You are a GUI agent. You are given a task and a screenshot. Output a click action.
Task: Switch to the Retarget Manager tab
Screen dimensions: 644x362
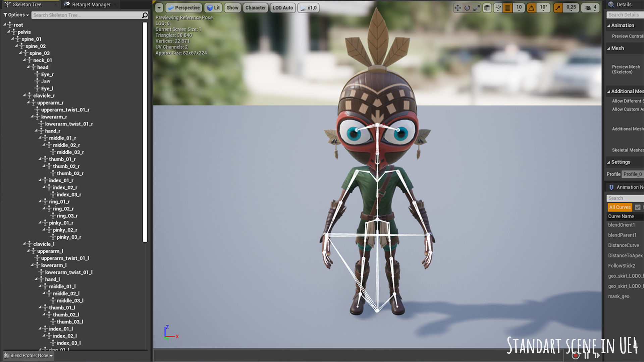[x=91, y=4]
